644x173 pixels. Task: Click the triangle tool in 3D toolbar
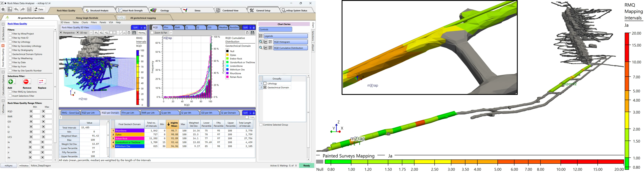coord(124,33)
